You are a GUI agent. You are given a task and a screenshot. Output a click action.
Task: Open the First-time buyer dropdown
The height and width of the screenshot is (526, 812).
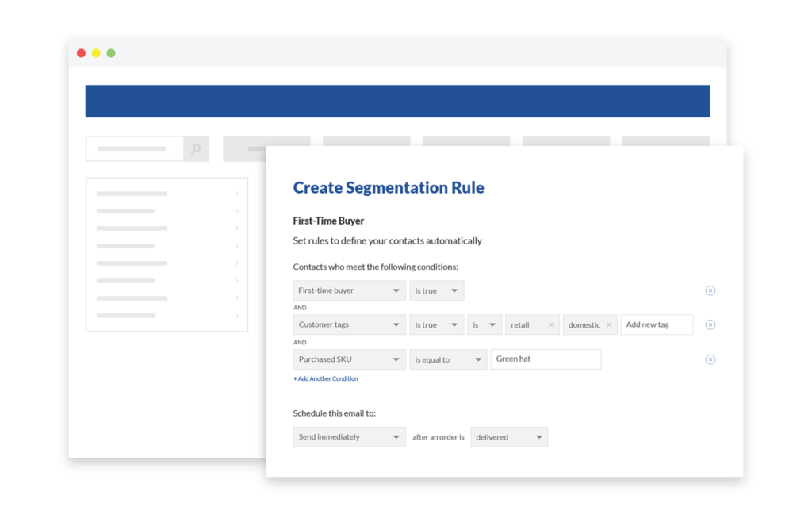point(349,290)
